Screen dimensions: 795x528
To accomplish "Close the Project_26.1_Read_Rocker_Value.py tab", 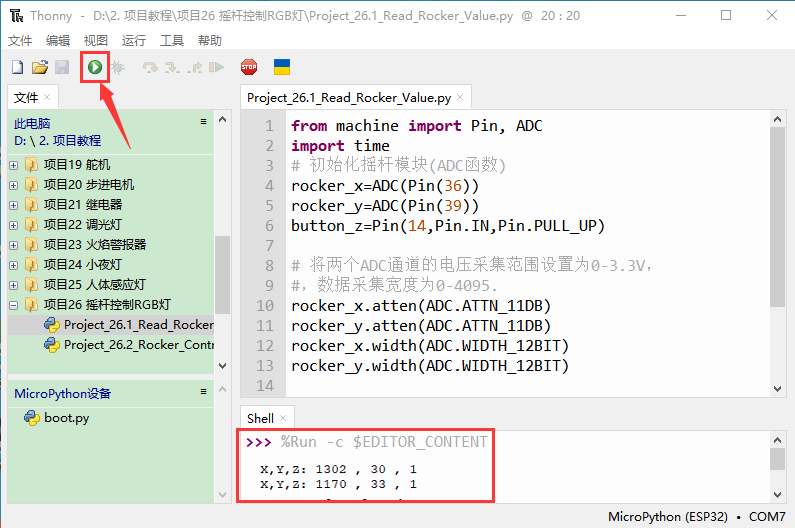I will (460, 98).
